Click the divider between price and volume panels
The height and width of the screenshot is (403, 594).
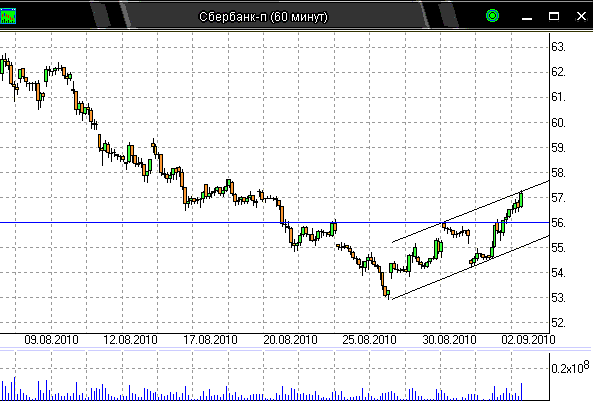295,348
